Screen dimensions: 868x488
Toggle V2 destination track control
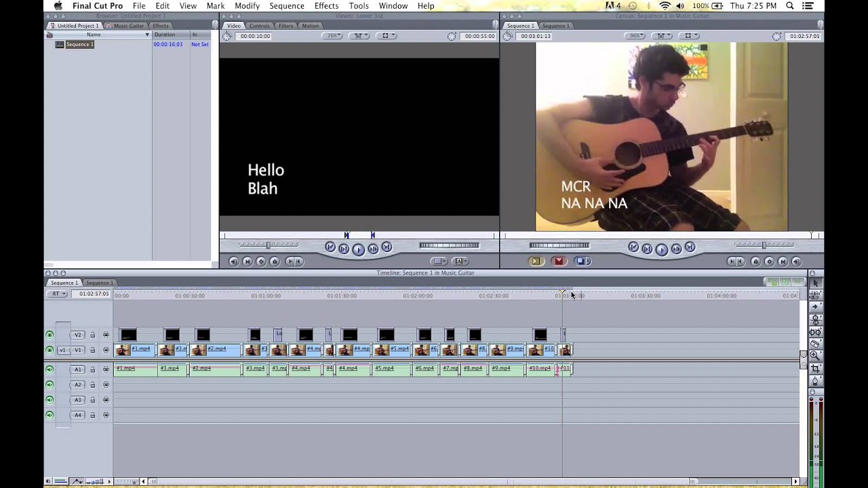[78, 335]
